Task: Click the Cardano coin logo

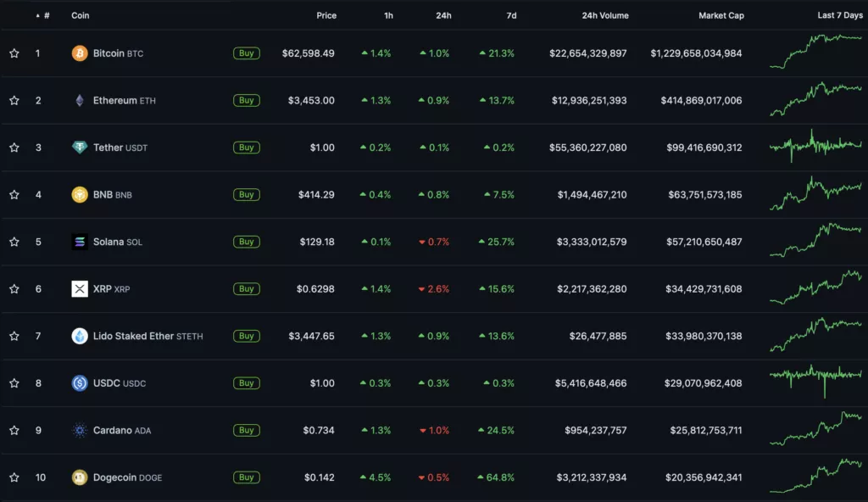Action: [80, 430]
